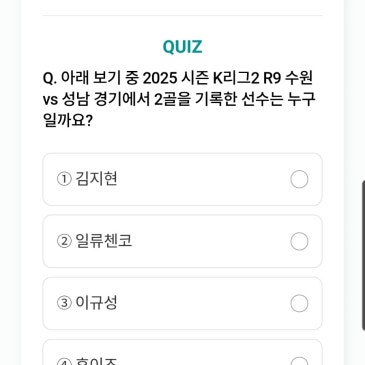Select the radio button for 일류첸코
The height and width of the screenshot is (365, 365).
pyautogui.click(x=299, y=241)
